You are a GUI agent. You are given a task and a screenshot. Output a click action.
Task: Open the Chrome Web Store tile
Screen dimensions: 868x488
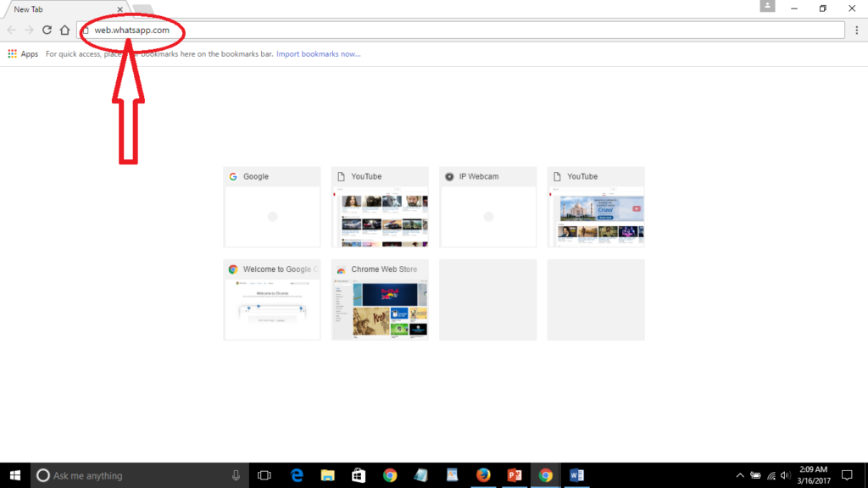380,300
